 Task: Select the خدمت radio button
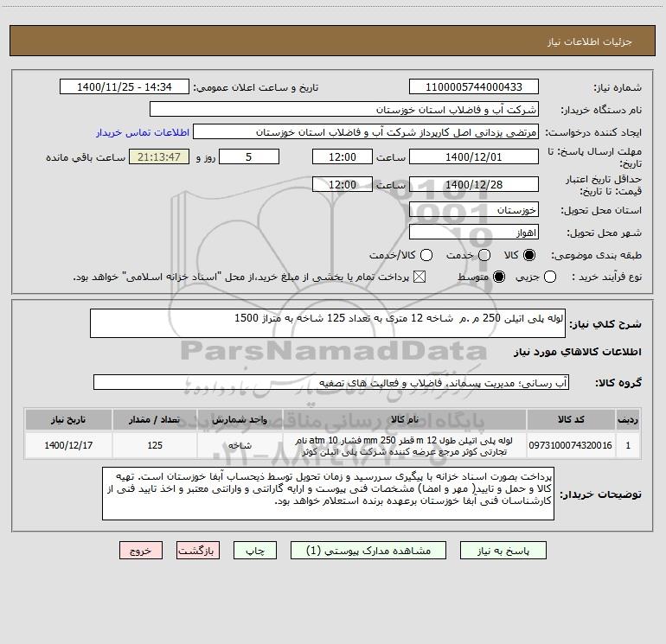484,255
